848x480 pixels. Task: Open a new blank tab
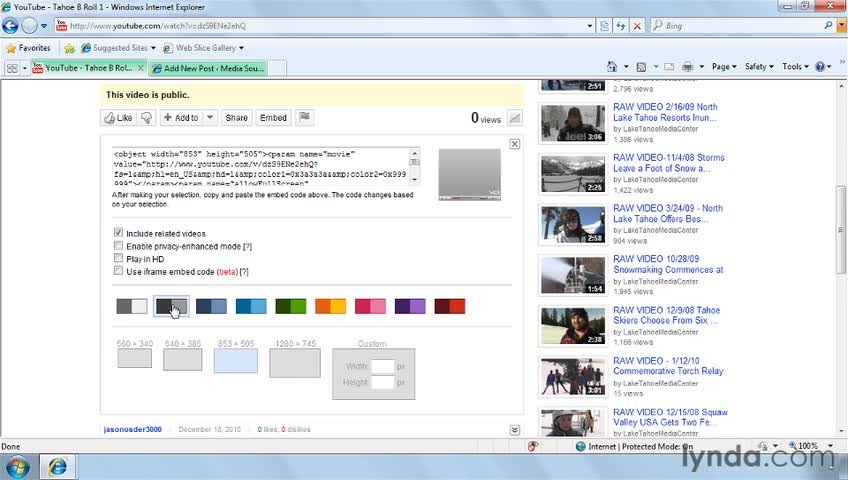(x=277, y=68)
